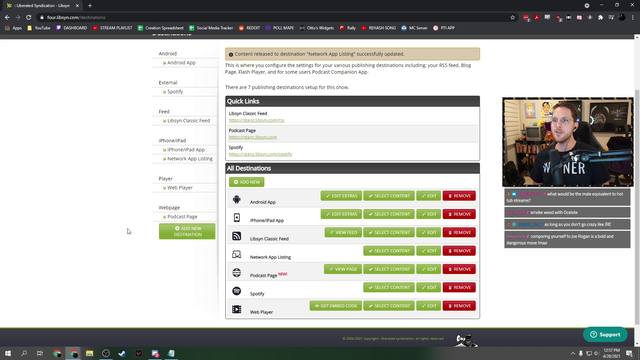Open the Creation Spreadsheet bookmark

pos(161,28)
